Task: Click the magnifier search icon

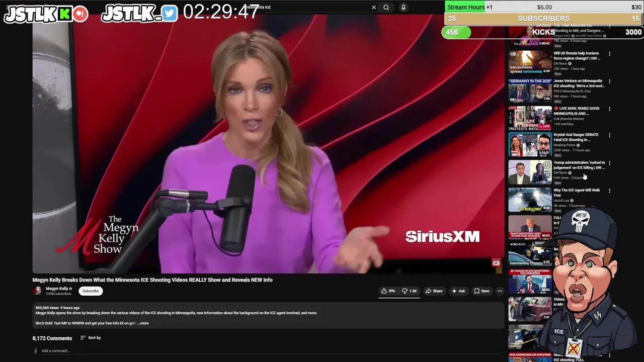Action: [386, 8]
